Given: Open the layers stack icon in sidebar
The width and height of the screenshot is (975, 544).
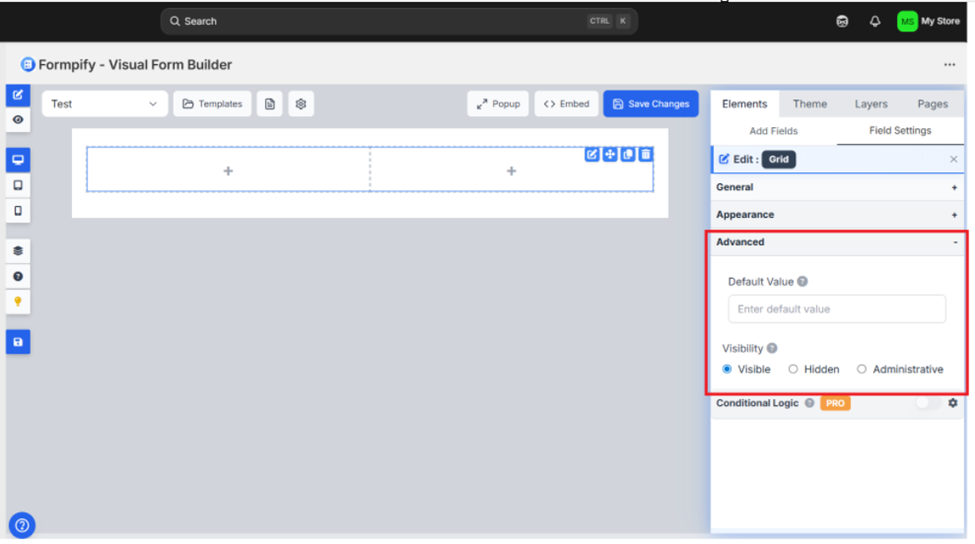Looking at the screenshot, I should pyautogui.click(x=17, y=251).
